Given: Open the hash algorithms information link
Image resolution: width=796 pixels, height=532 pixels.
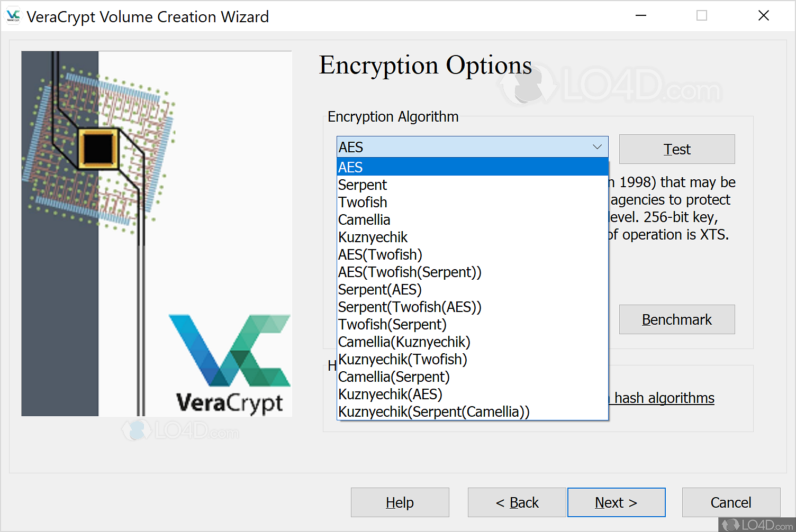Looking at the screenshot, I should [664, 398].
